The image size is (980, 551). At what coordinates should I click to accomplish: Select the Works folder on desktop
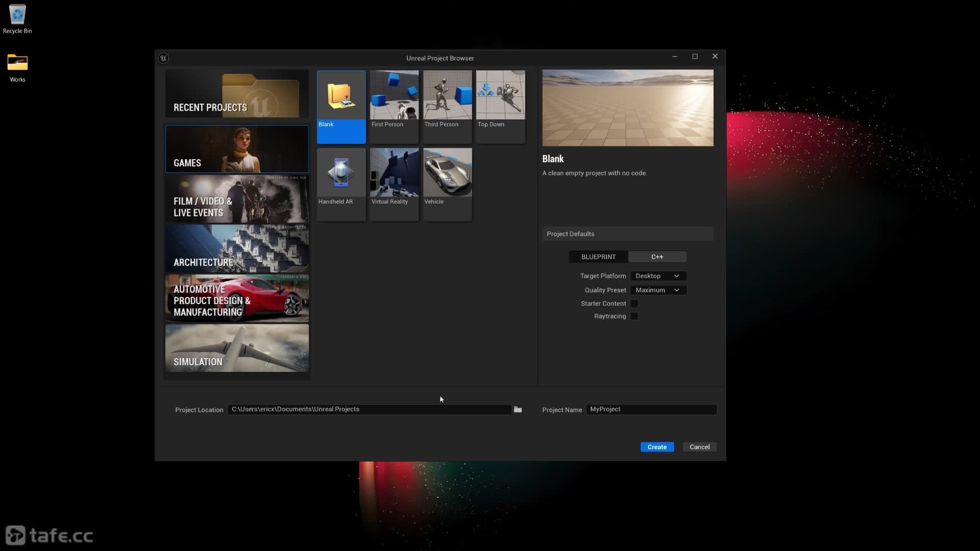(x=17, y=68)
